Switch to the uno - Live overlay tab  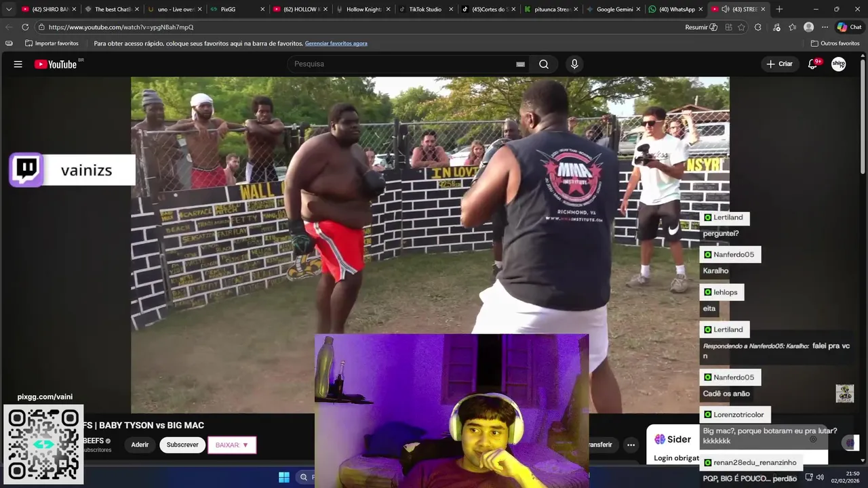point(175,9)
